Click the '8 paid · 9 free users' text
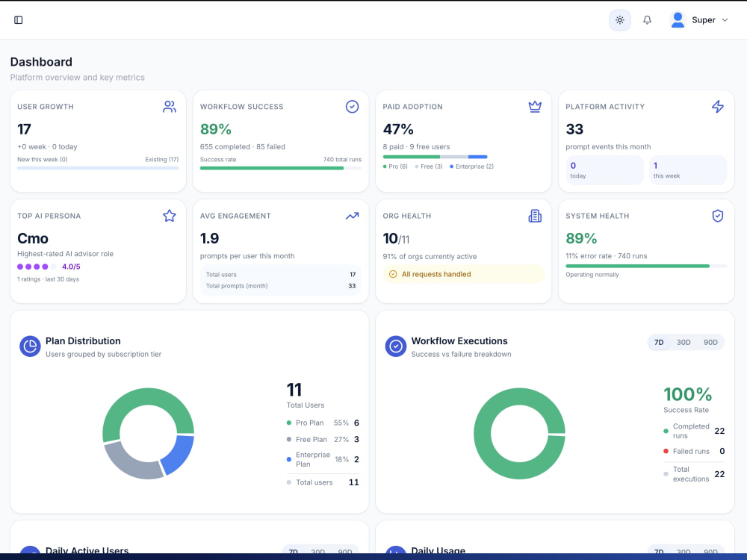The height and width of the screenshot is (560, 747). point(416,146)
